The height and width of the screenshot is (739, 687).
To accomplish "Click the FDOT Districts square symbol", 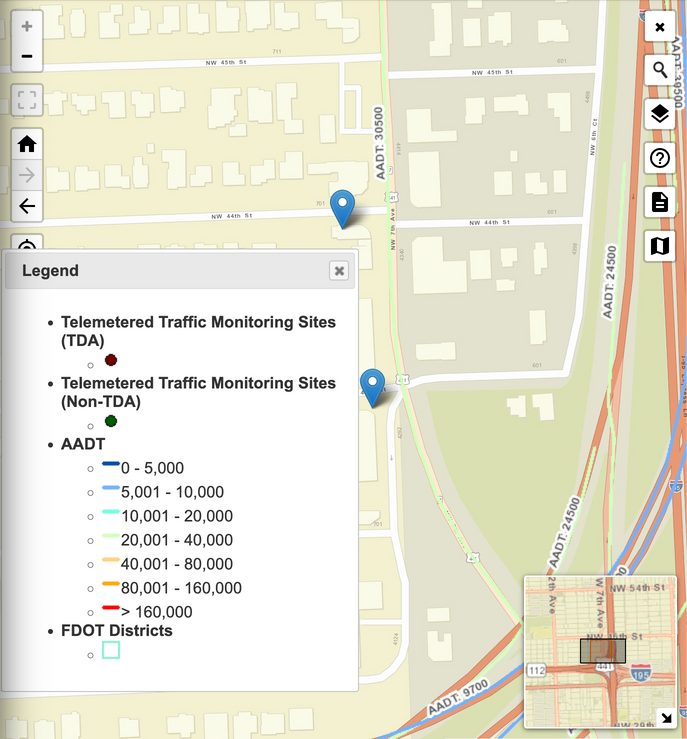I will [x=111, y=650].
